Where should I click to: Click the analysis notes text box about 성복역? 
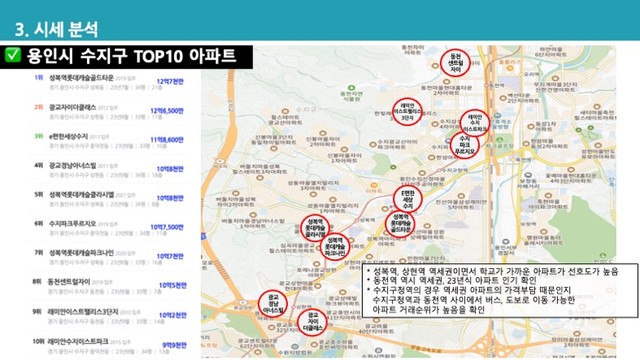[x=500, y=290]
